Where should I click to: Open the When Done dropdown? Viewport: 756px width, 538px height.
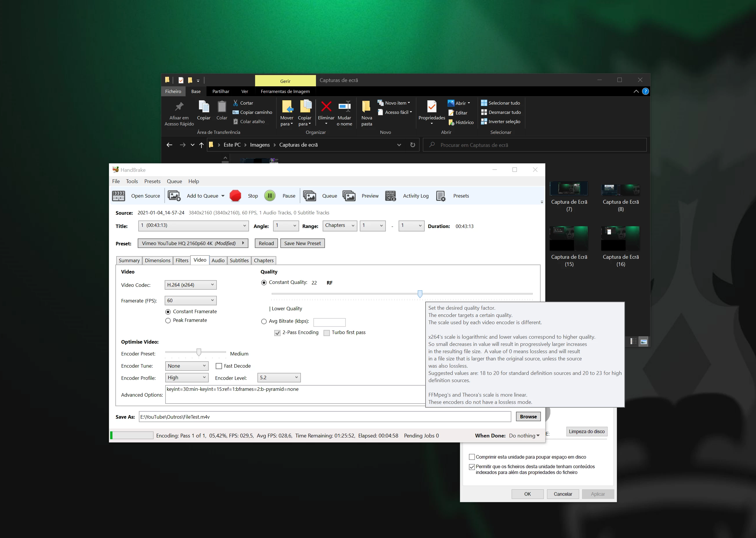(x=524, y=436)
